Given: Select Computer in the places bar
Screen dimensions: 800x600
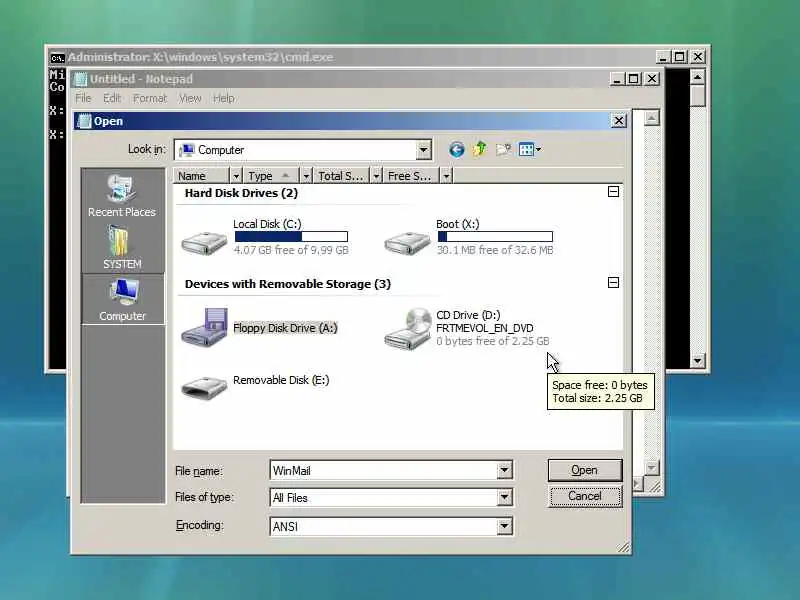Looking at the screenshot, I should pos(122,299).
